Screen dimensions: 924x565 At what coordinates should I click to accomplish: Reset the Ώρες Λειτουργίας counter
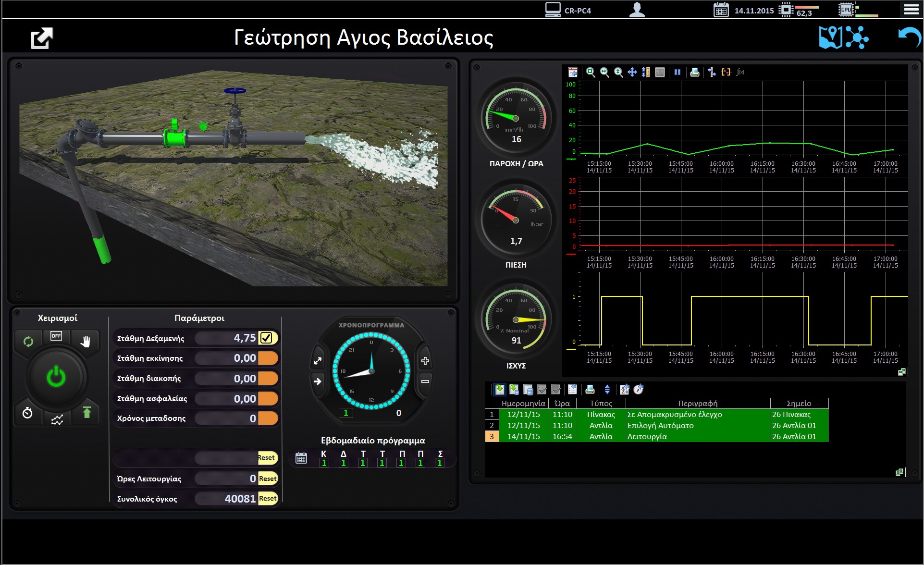[x=268, y=479]
